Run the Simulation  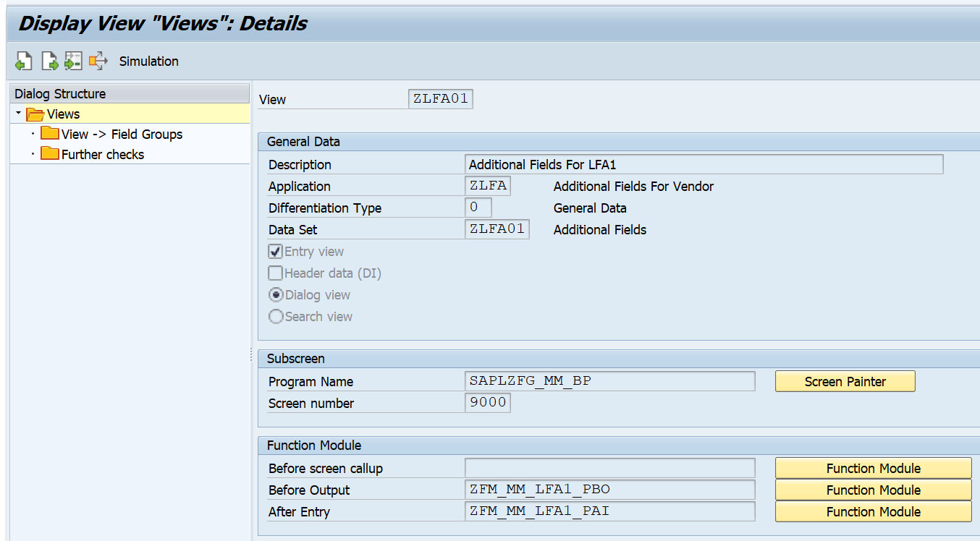pyautogui.click(x=148, y=61)
